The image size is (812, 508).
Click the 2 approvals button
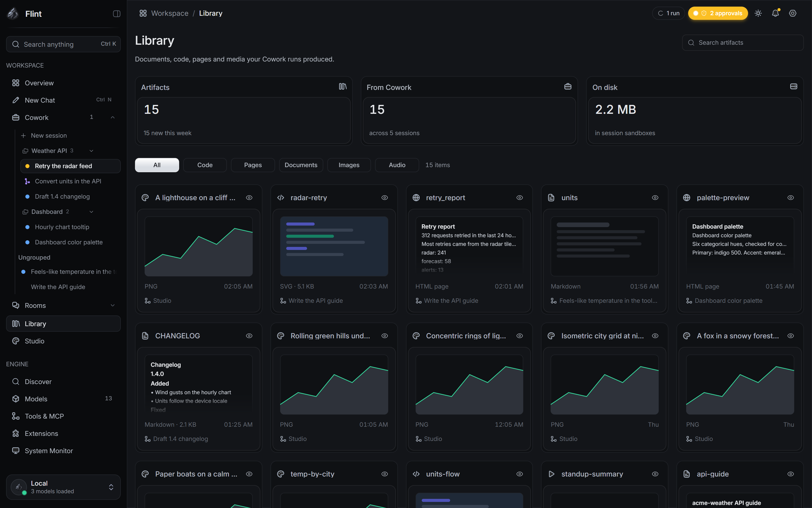(718, 13)
